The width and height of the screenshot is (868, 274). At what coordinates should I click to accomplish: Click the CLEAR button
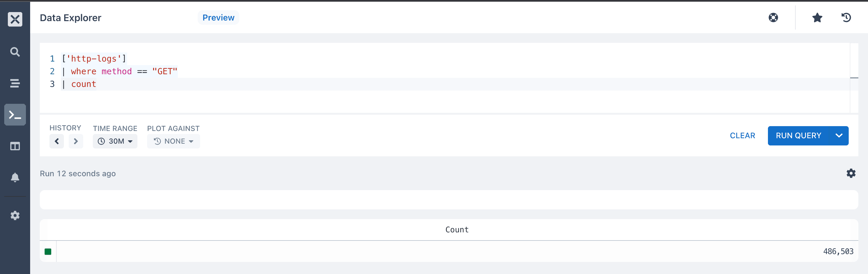point(743,136)
